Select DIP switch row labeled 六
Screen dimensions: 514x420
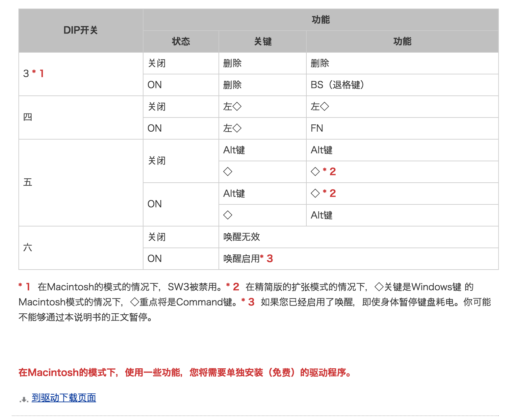pyautogui.click(x=28, y=248)
